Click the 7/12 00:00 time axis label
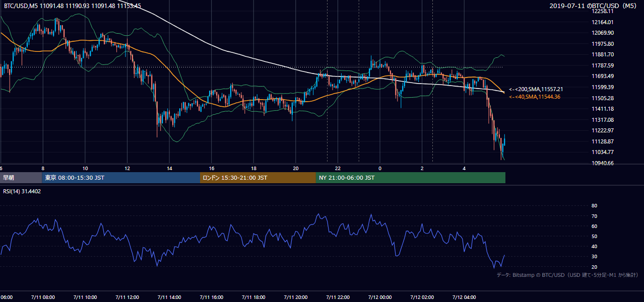The width and height of the screenshot is (644, 302). [x=380, y=297]
